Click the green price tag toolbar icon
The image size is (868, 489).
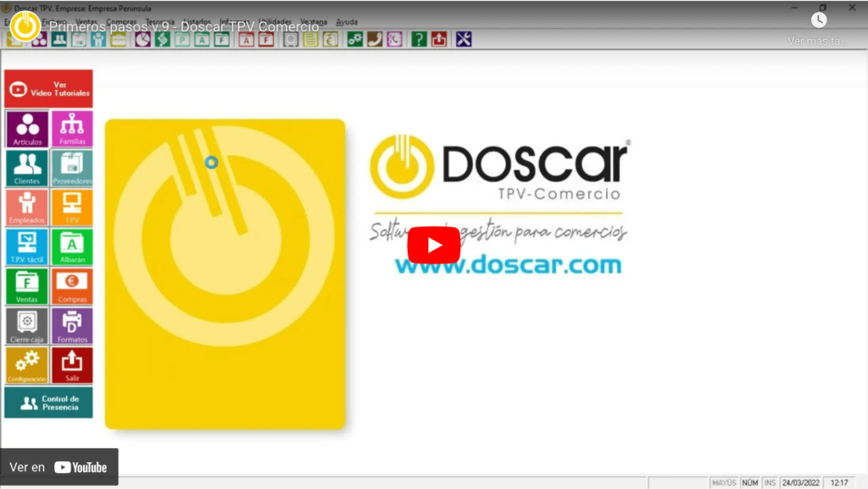[x=163, y=40]
